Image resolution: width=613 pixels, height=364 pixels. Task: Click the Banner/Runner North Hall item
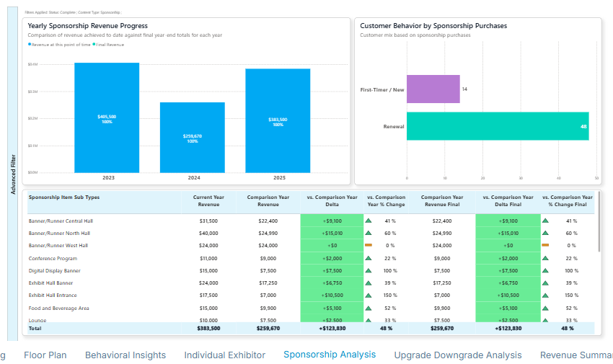pos(59,234)
